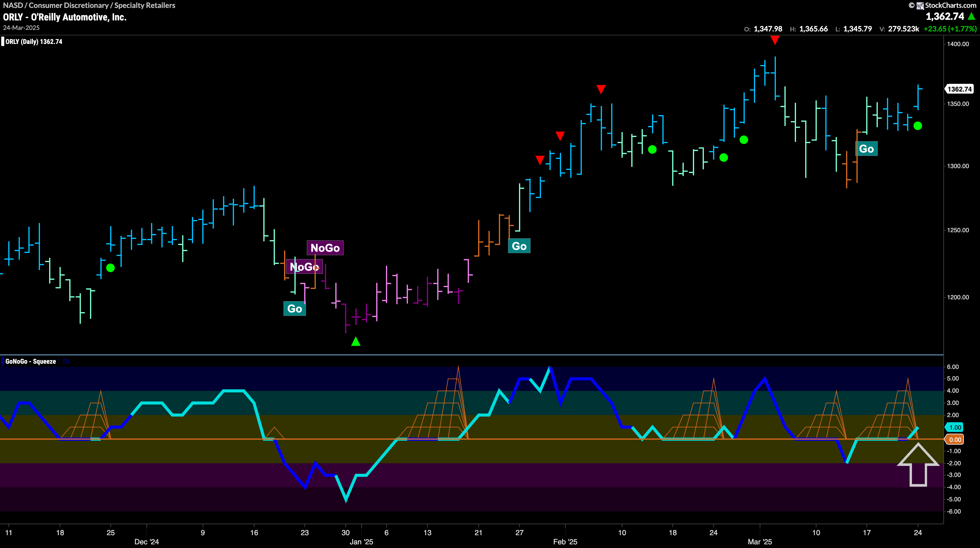The width and height of the screenshot is (980, 548).
Task: Click the Go label in late January
Action: click(519, 246)
